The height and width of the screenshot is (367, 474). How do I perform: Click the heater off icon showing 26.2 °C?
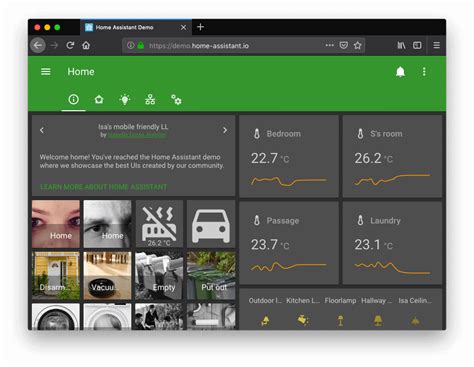(159, 224)
